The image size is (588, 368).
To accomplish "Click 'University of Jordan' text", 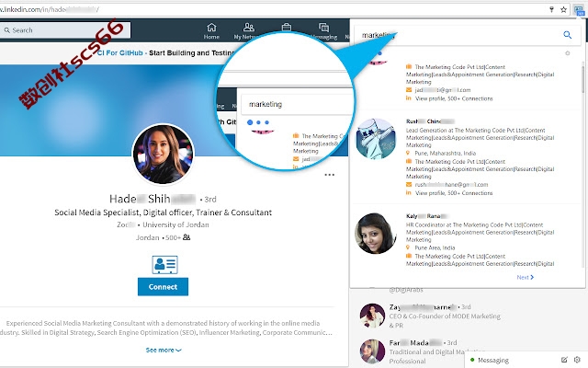I will click(x=175, y=224).
